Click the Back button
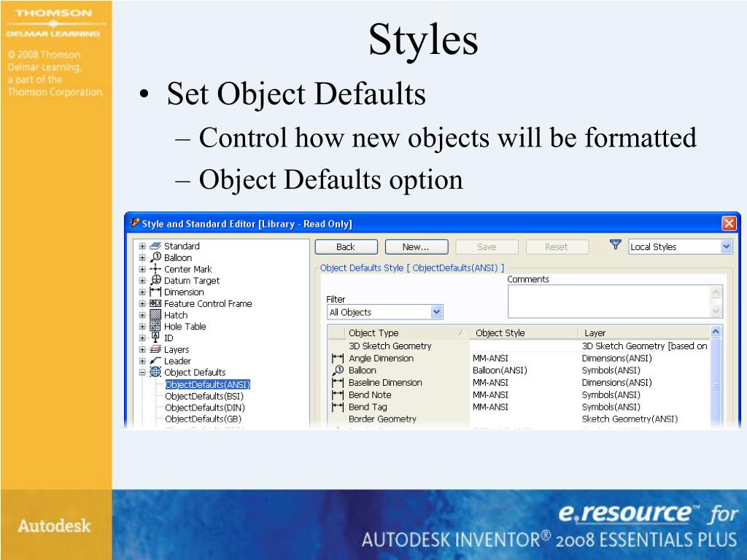 [345, 247]
